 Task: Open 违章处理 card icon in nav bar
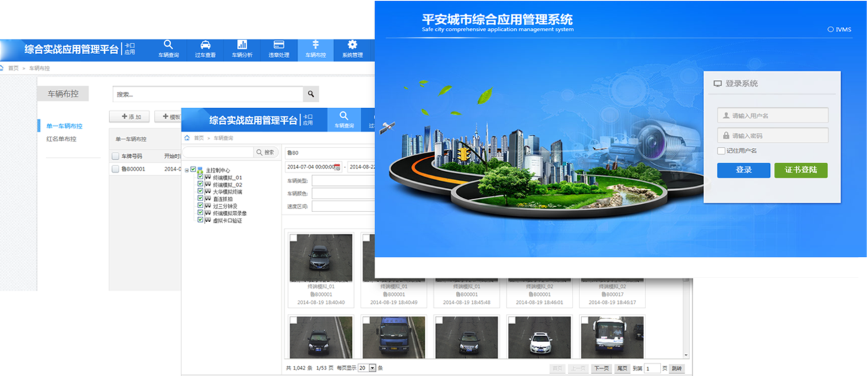(279, 45)
